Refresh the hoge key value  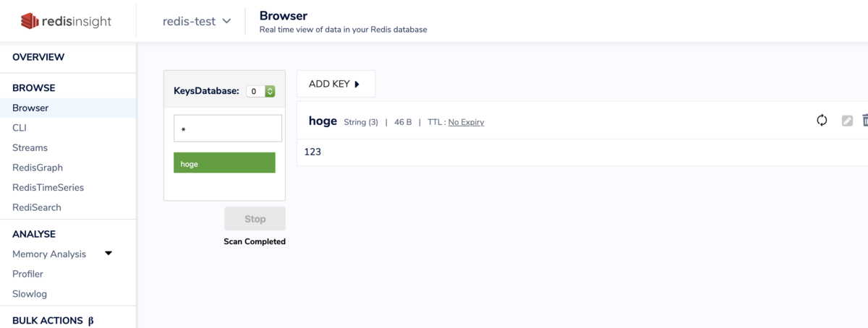tap(822, 121)
